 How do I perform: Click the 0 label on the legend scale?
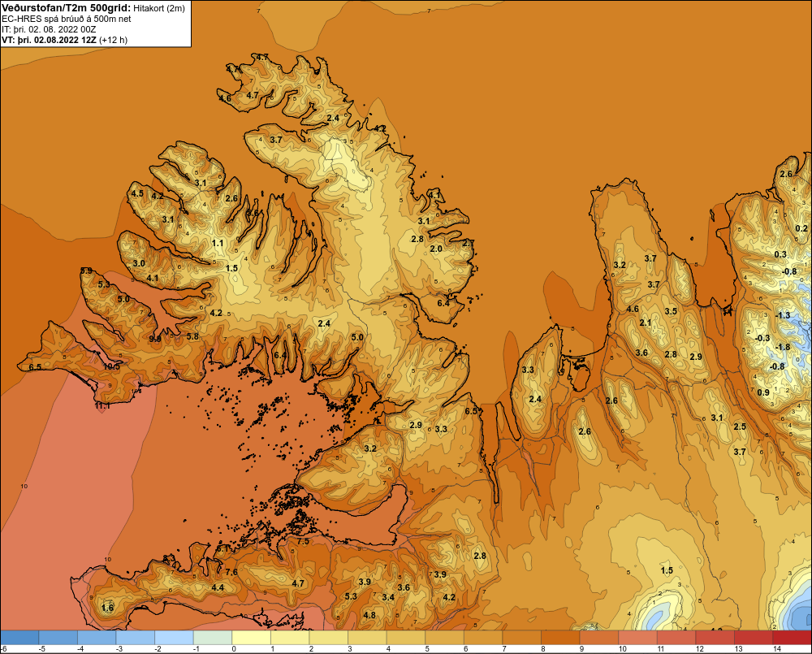point(234,649)
